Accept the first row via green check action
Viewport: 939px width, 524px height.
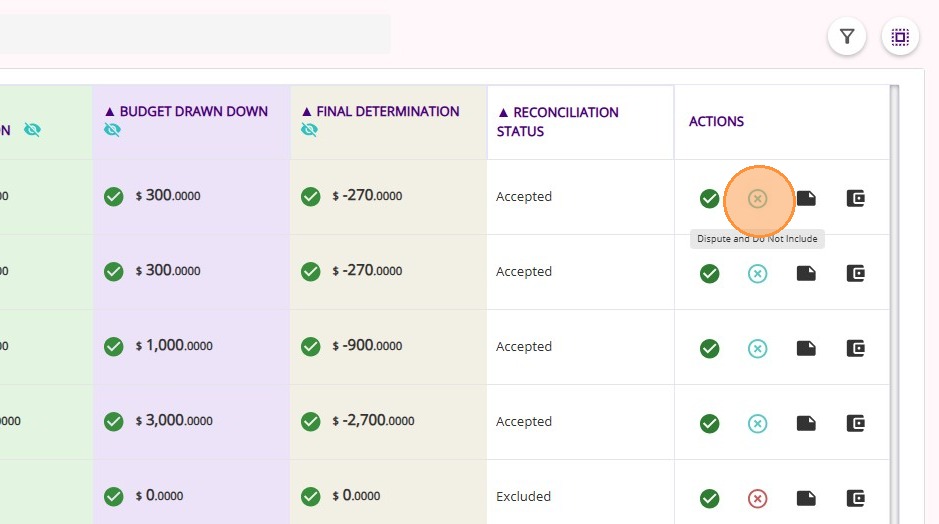click(709, 198)
